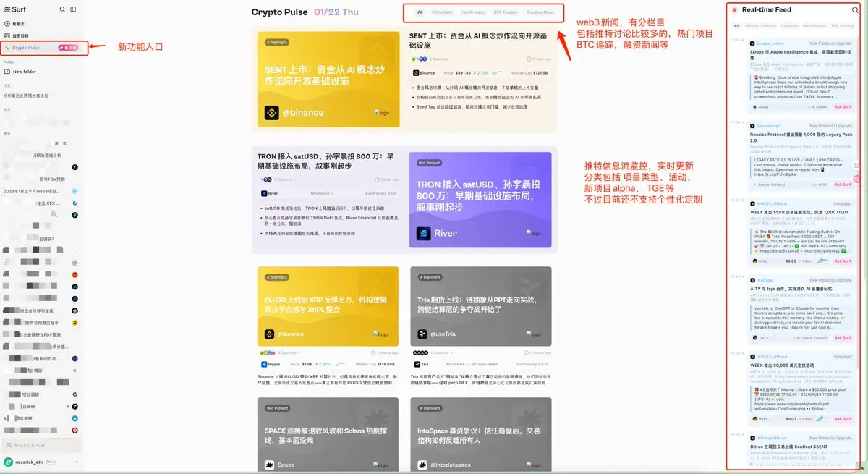Open feed title AITV 与 Irys 合作

[x=791, y=288]
